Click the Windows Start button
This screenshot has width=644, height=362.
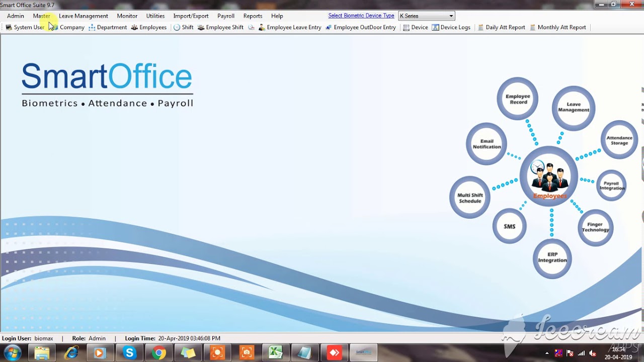pos(13,352)
